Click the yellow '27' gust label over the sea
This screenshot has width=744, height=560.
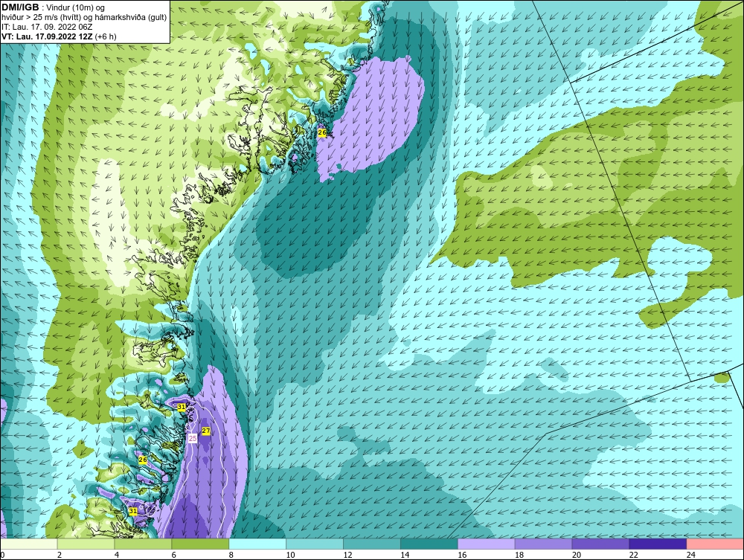click(206, 431)
